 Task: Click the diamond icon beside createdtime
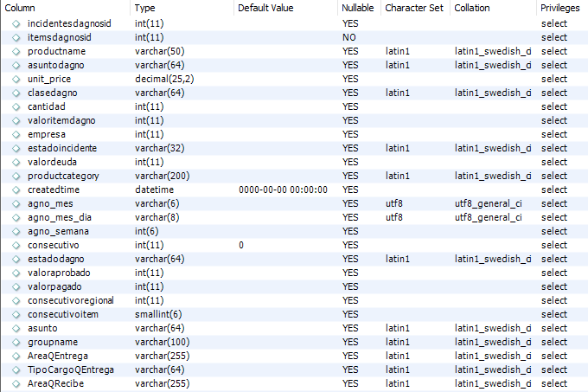[x=16, y=190]
